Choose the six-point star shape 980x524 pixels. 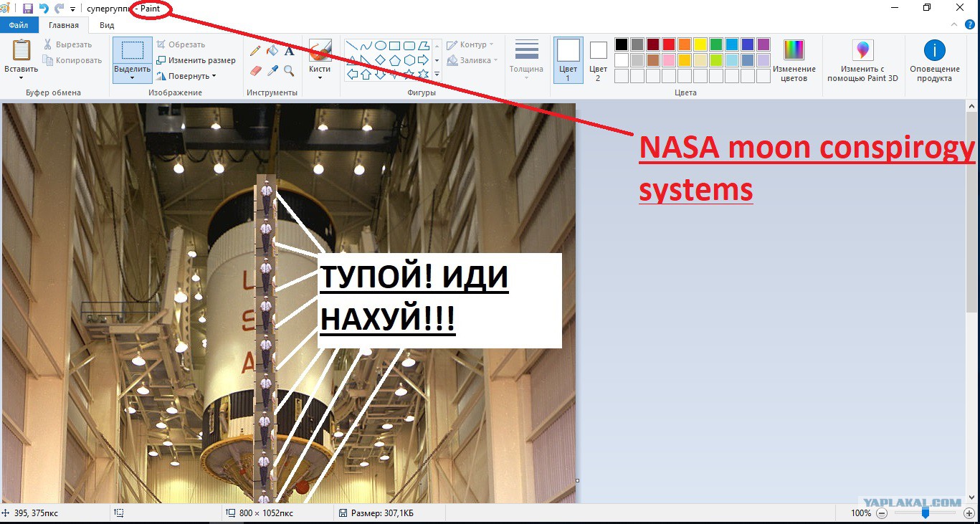click(x=424, y=74)
